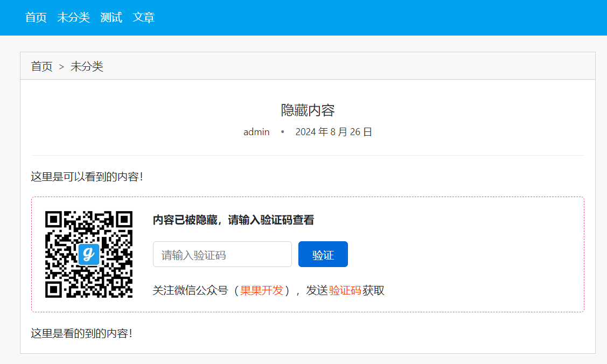Open 未分类 in the top navigation bar
The width and height of the screenshot is (607, 364).
[x=74, y=17]
